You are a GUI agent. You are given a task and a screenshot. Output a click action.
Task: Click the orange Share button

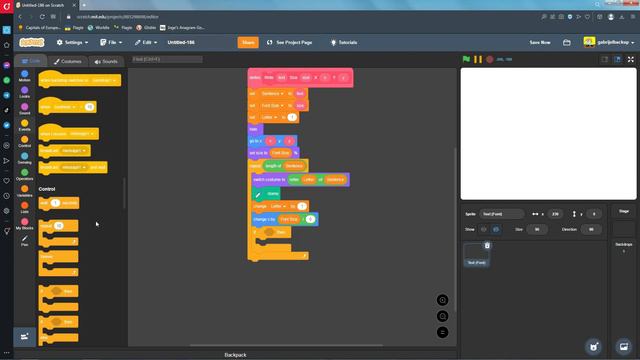(248, 42)
